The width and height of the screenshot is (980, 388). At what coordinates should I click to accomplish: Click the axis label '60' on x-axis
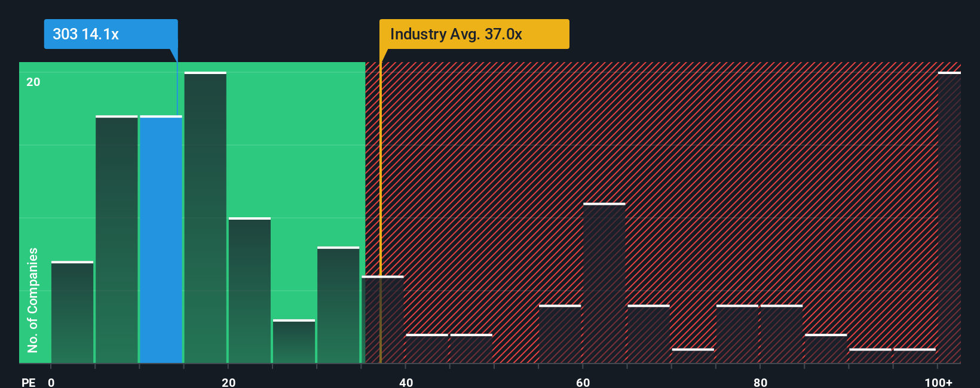point(583,382)
